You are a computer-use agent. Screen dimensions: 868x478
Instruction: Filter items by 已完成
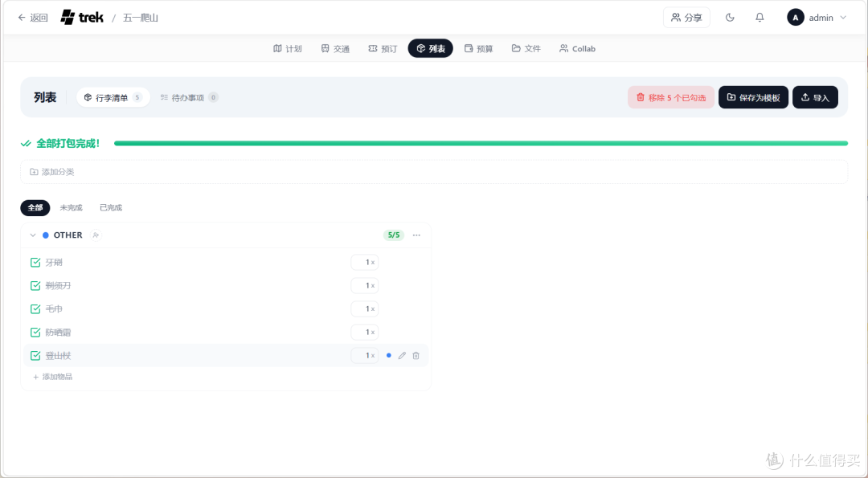[x=111, y=208]
